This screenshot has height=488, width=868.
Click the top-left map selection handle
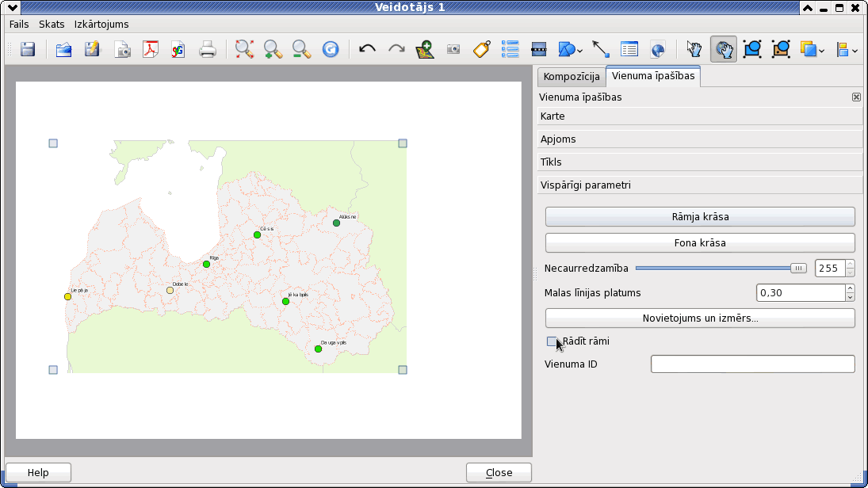(x=53, y=143)
